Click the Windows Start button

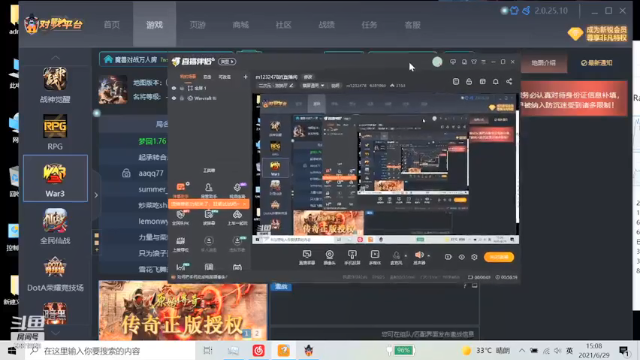(11, 351)
